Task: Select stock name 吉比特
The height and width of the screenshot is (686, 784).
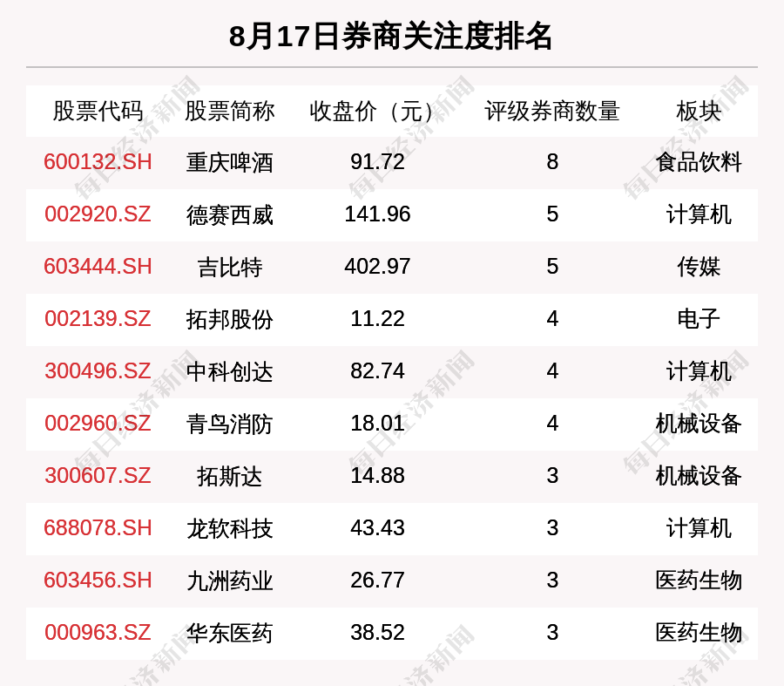Action: 229,268
